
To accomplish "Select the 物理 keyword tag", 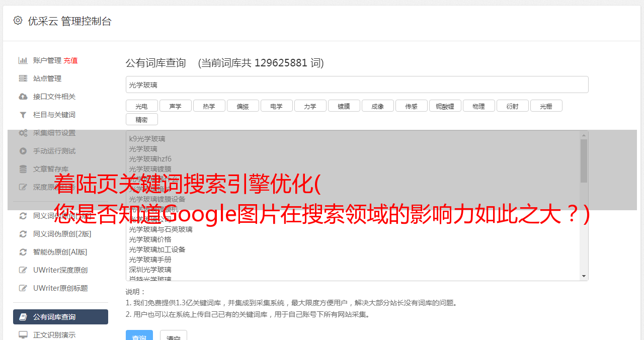I will pos(478,106).
